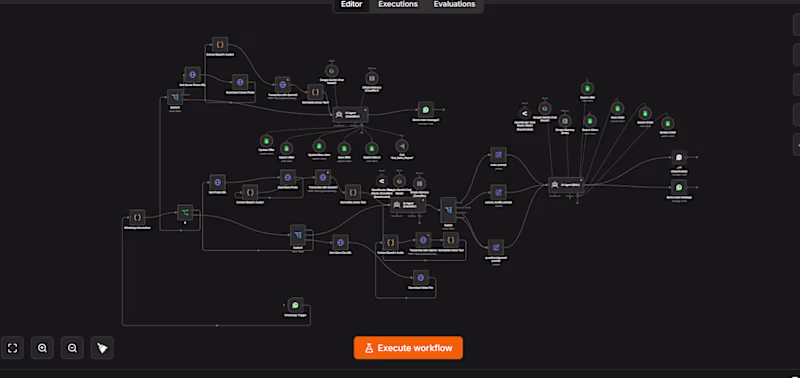Open the cancel_modify prompt node
800x378 pixels.
point(498,192)
